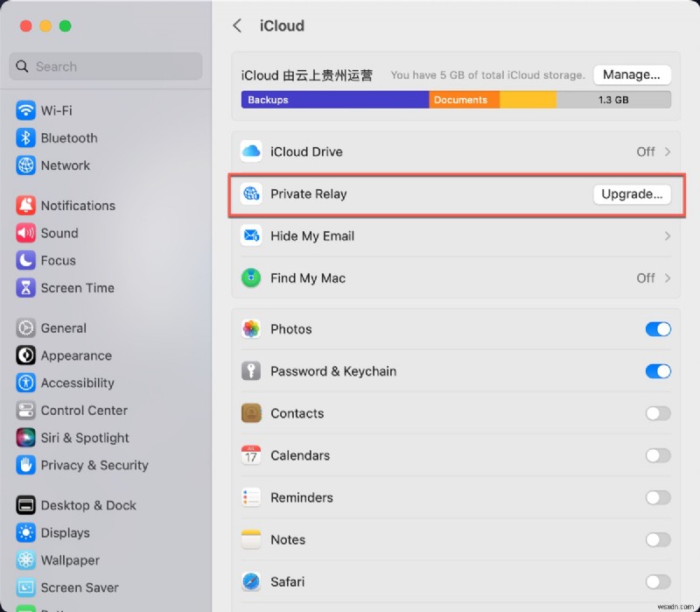Turn off the Photos iCloud toggle

pos(658,329)
